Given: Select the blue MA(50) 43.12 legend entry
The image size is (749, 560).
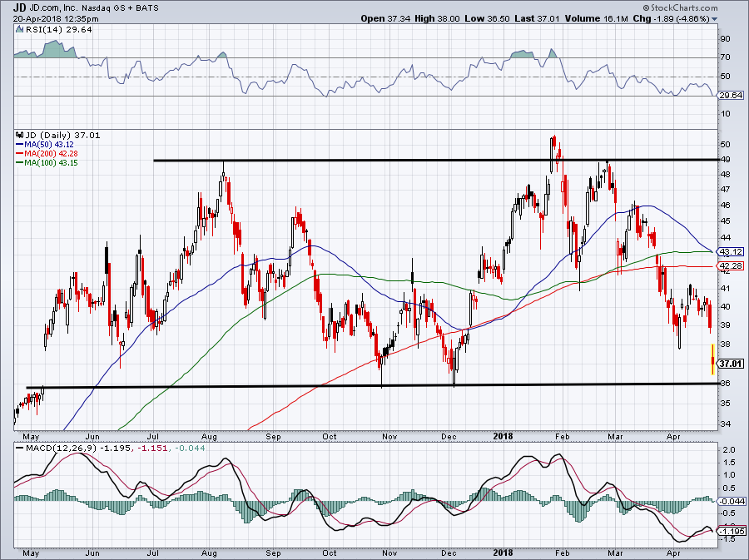Looking at the screenshot, I should click(44, 144).
